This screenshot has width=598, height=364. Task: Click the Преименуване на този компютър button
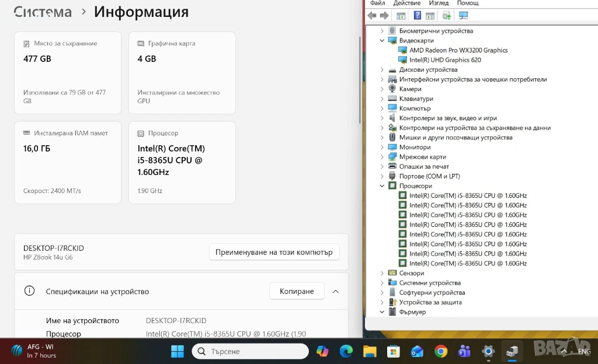(274, 253)
